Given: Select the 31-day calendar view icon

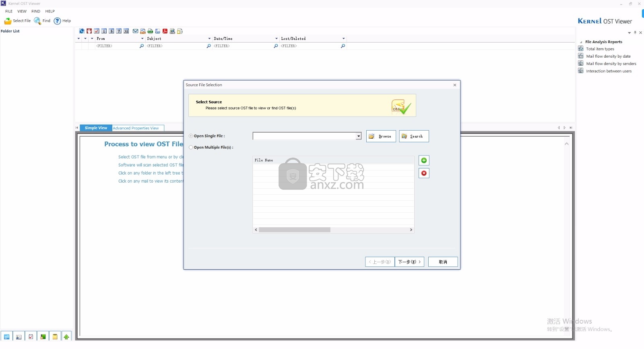Looking at the screenshot, I should pyautogui.click(x=126, y=31).
